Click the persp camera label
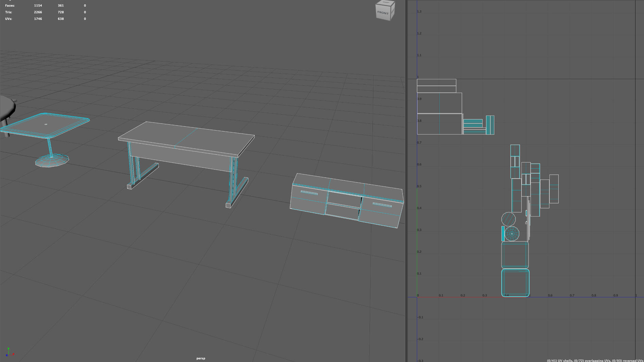This screenshot has width=644, height=362. pos(201,358)
